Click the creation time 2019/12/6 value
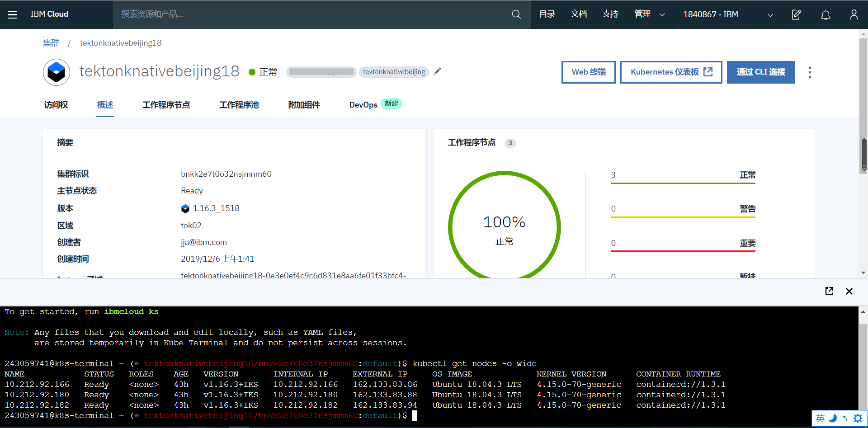The height and width of the screenshot is (428, 868). coord(217,259)
